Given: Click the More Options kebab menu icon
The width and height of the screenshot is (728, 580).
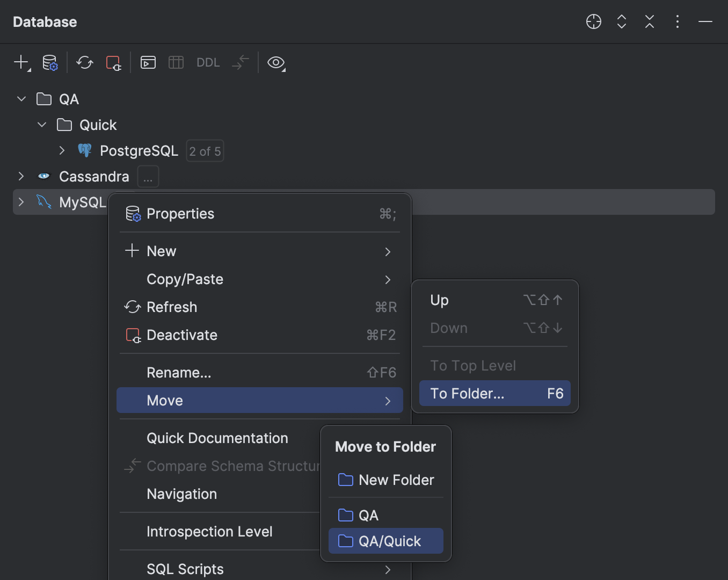Looking at the screenshot, I should 677,21.
